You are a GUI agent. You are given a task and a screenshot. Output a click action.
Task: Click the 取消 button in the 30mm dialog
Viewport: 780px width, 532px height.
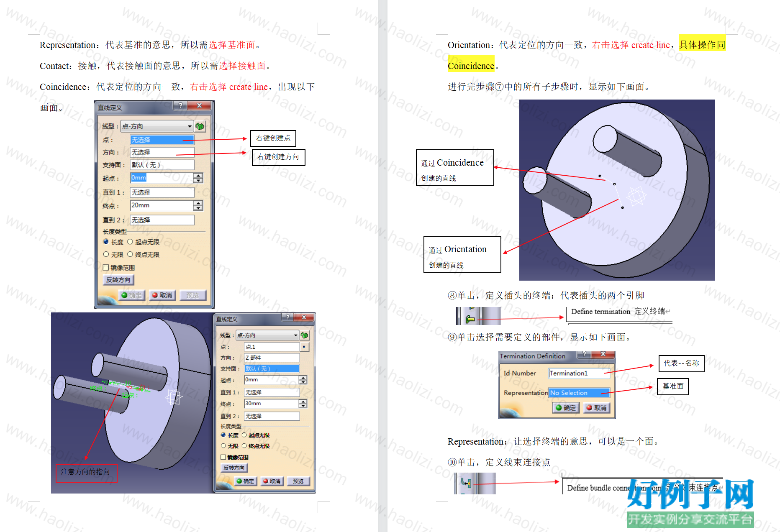[x=272, y=481]
